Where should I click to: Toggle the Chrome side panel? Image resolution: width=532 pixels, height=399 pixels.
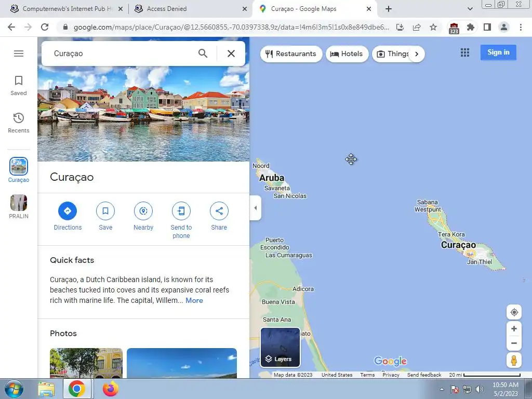(x=487, y=27)
